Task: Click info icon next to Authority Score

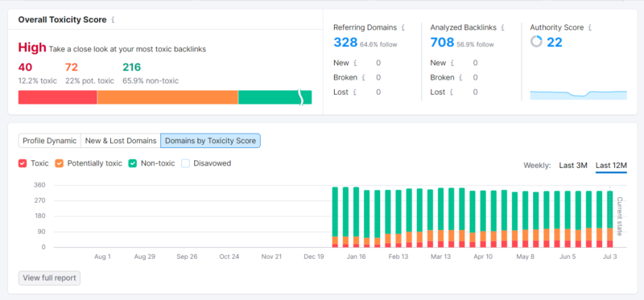Action: 590,28
